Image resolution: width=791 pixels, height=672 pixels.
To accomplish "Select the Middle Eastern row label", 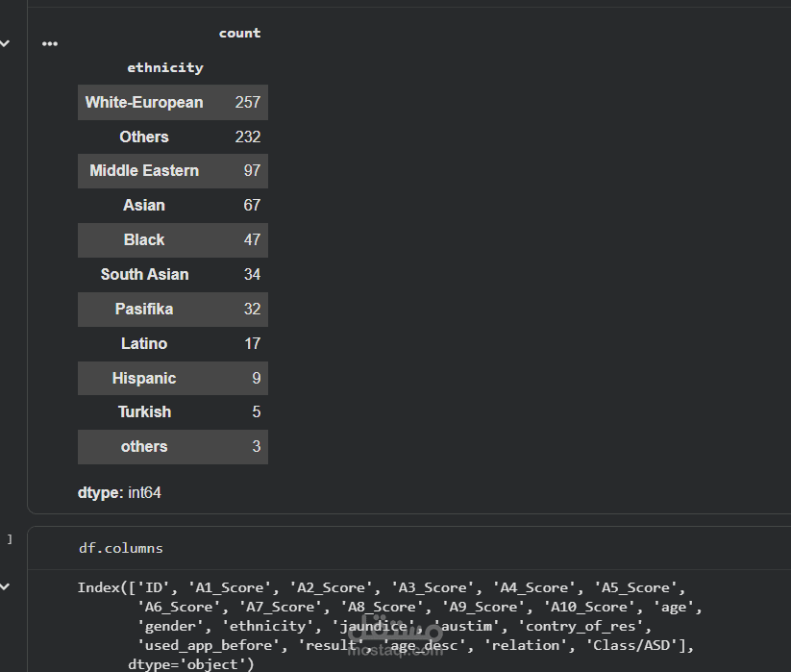I will [x=144, y=170].
